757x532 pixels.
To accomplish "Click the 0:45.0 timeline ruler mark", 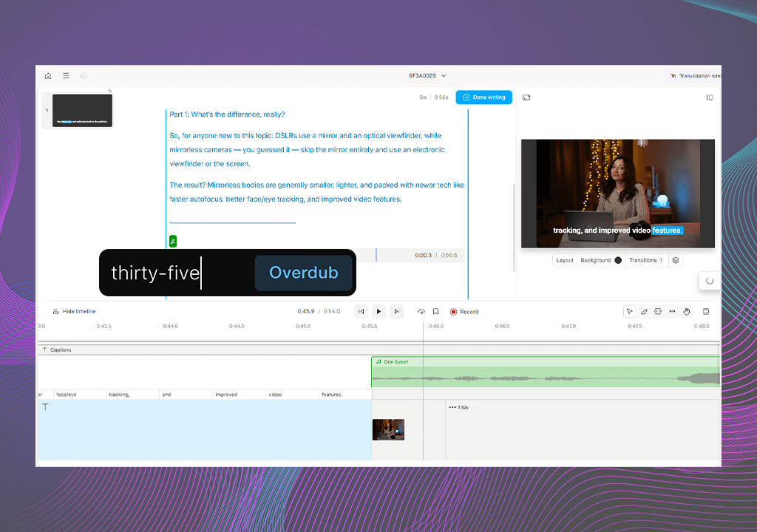I will pyautogui.click(x=303, y=327).
